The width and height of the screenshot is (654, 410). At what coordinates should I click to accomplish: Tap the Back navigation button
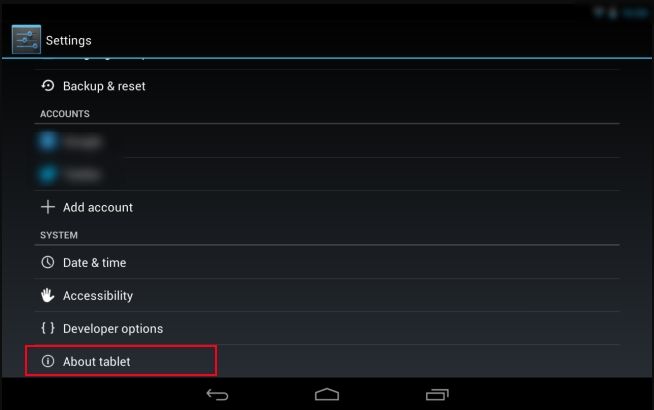(217, 394)
